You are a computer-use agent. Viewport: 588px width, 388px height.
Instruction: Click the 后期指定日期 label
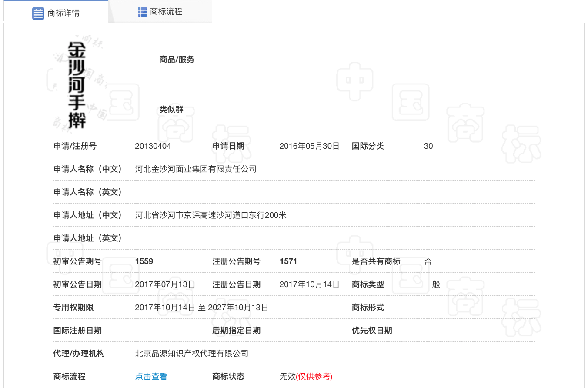(x=237, y=331)
